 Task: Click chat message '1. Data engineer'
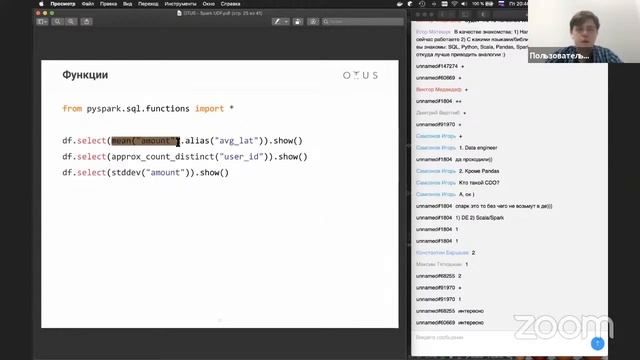tap(478, 148)
